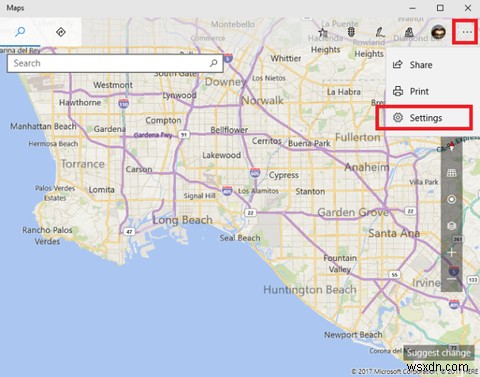Screen dimensions: 480x377
Task: Show my location target icon
Action: tap(452, 199)
